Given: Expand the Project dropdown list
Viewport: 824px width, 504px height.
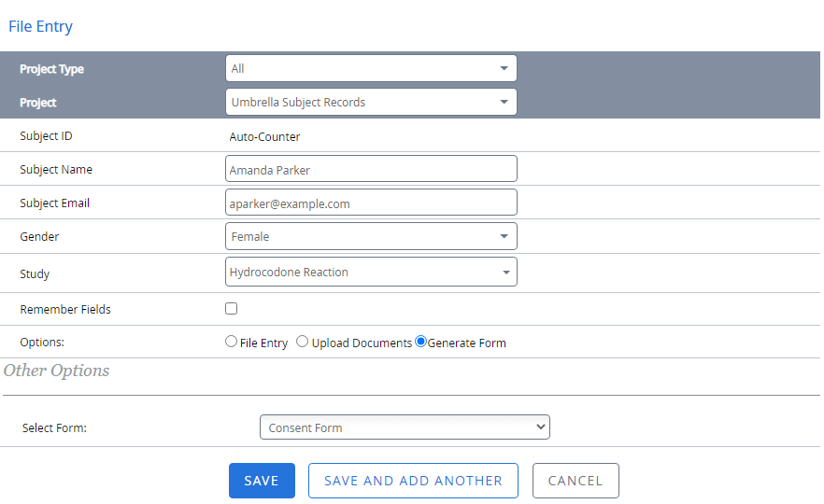Looking at the screenshot, I should 370,102.
